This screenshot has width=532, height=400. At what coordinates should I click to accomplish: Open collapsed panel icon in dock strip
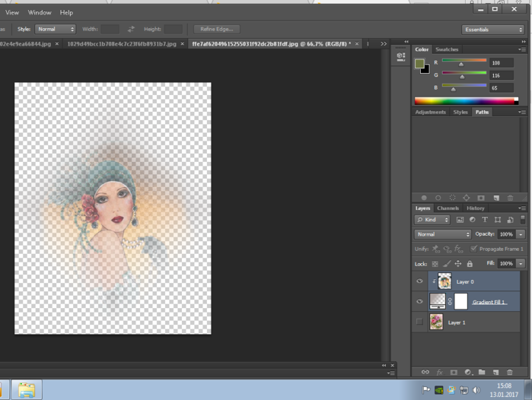coord(400,56)
